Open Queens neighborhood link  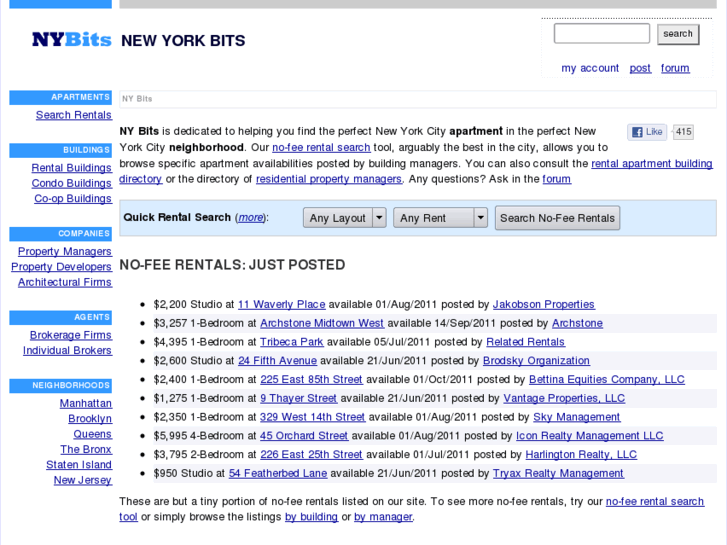[92, 434]
